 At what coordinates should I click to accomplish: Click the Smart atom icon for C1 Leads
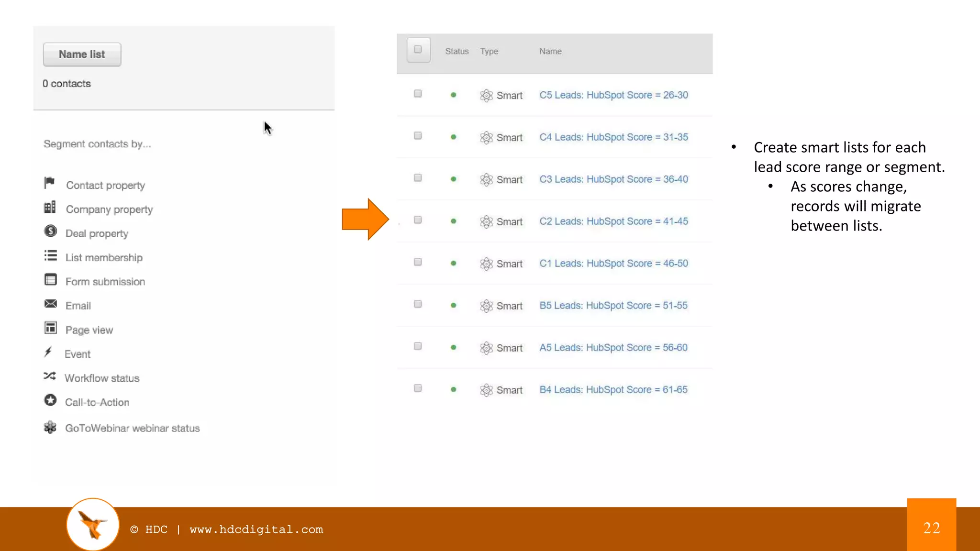point(486,264)
